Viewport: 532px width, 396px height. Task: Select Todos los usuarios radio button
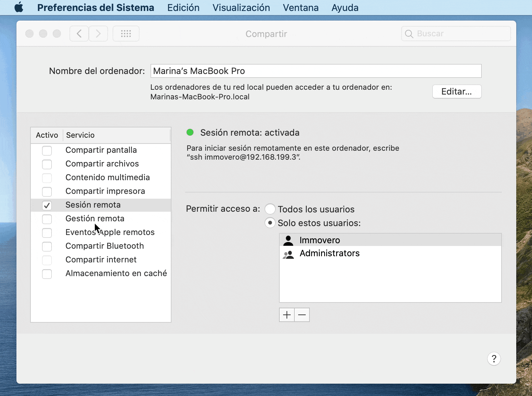tap(270, 209)
